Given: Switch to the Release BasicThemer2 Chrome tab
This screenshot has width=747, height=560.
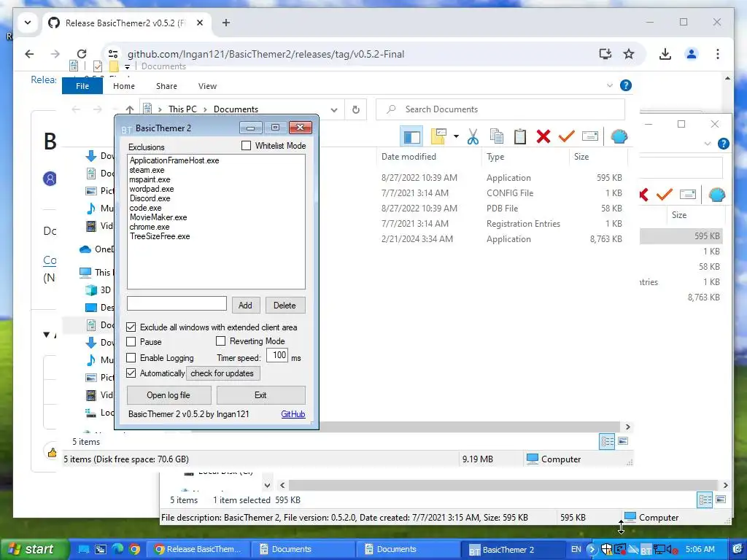Looking at the screenshot, I should (x=127, y=23).
